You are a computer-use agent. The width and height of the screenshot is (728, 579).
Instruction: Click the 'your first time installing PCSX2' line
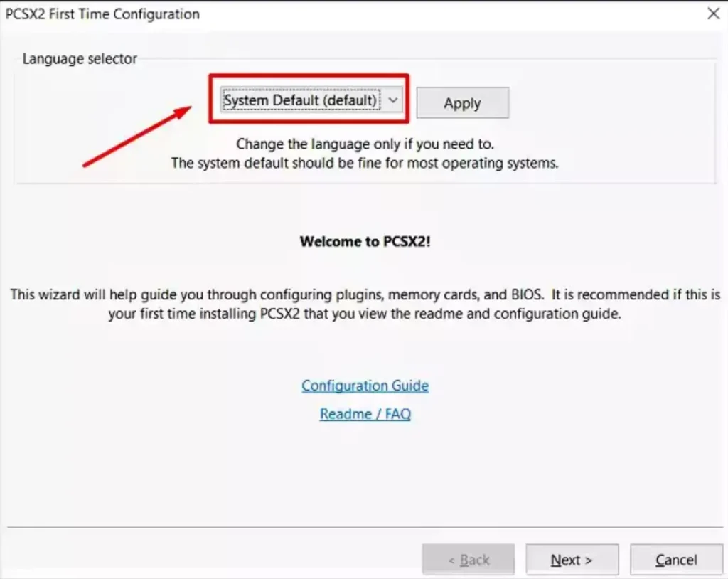[x=365, y=314]
